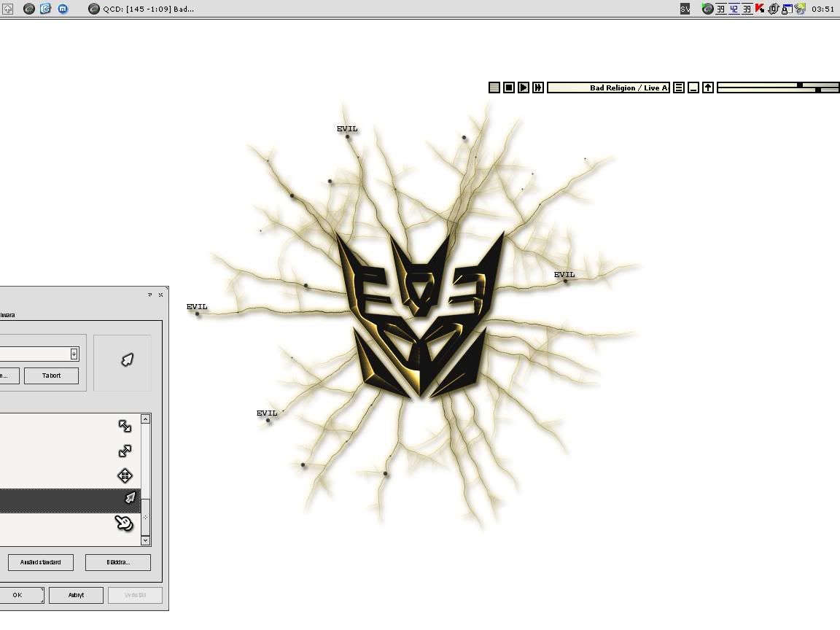Click the up-arrow icon in the taskbar corner

pos(7,9)
